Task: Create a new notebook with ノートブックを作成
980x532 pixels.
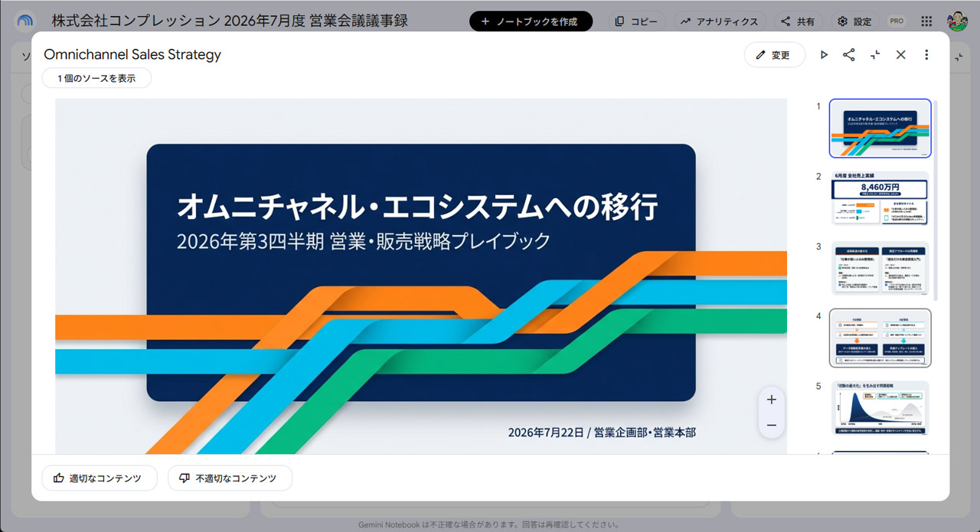Action: click(x=531, y=21)
